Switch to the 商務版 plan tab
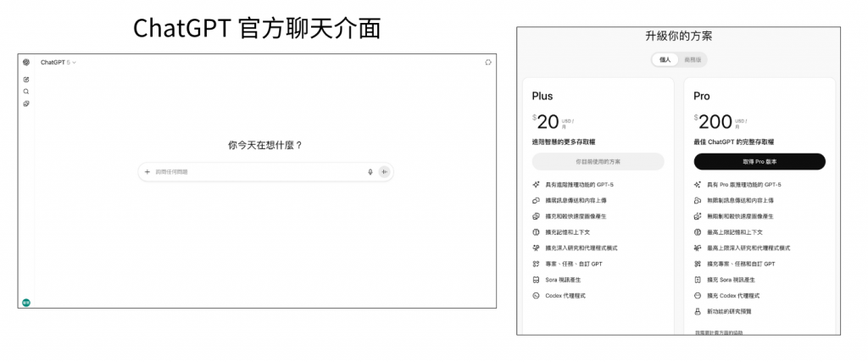The width and height of the screenshot is (868, 362). coord(692,60)
